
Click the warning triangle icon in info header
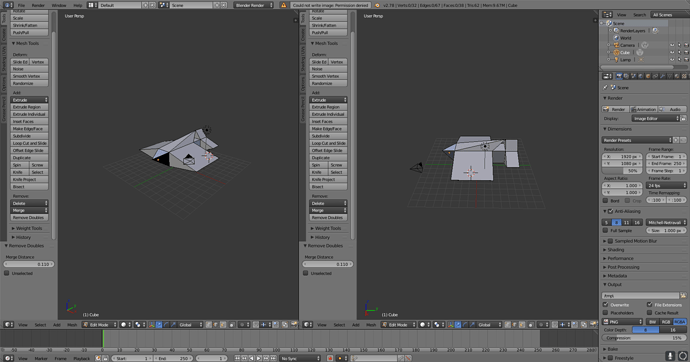click(284, 5)
